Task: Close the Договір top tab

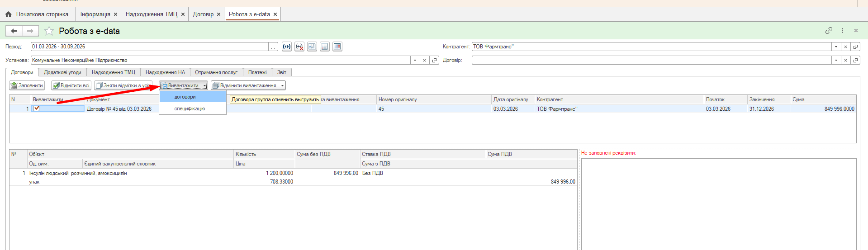Action: (x=218, y=14)
